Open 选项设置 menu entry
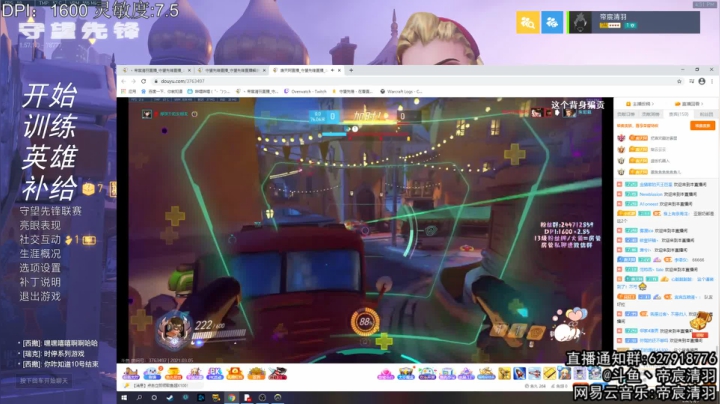 pyautogui.click(x=40, y=268)
